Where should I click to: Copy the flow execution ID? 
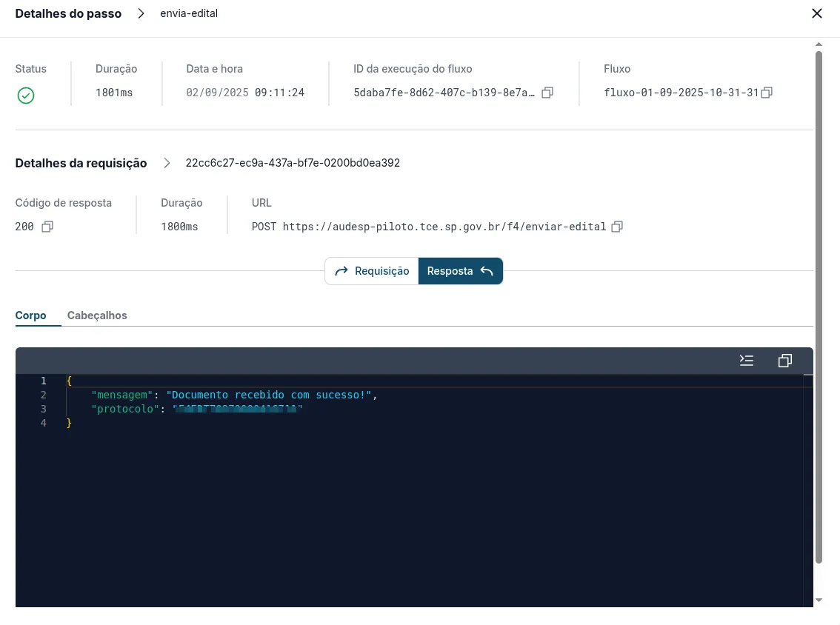point(547,93)
